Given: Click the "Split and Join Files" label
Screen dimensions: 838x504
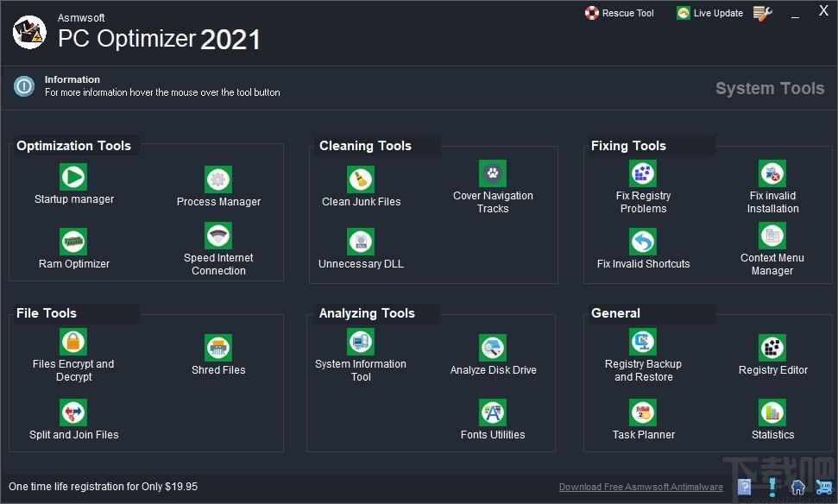Looking at the screenshot, I should pos(74,434).
